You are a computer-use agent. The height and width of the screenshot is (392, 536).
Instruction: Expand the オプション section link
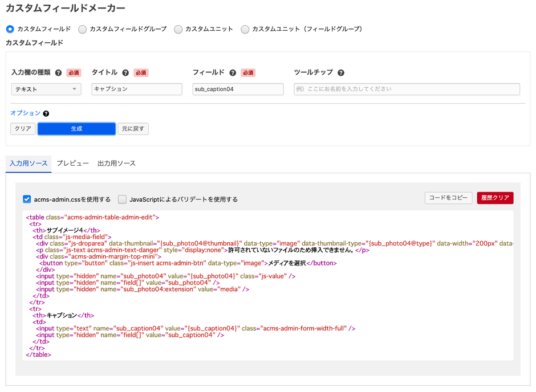coord(26,113)
